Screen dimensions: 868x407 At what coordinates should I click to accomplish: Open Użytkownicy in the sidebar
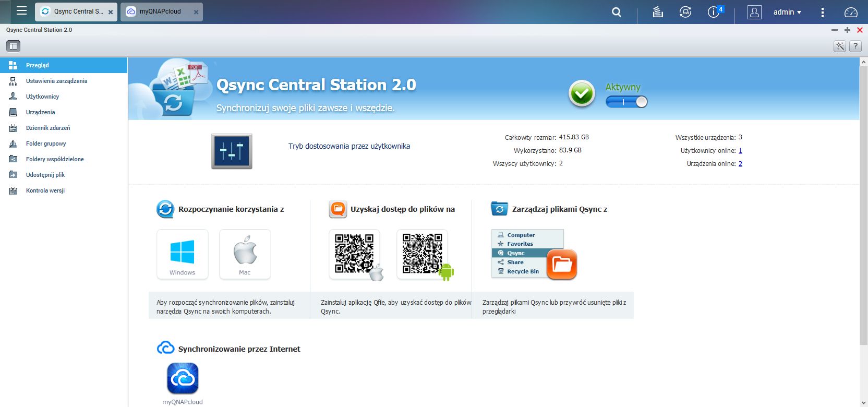pos(64,97)
